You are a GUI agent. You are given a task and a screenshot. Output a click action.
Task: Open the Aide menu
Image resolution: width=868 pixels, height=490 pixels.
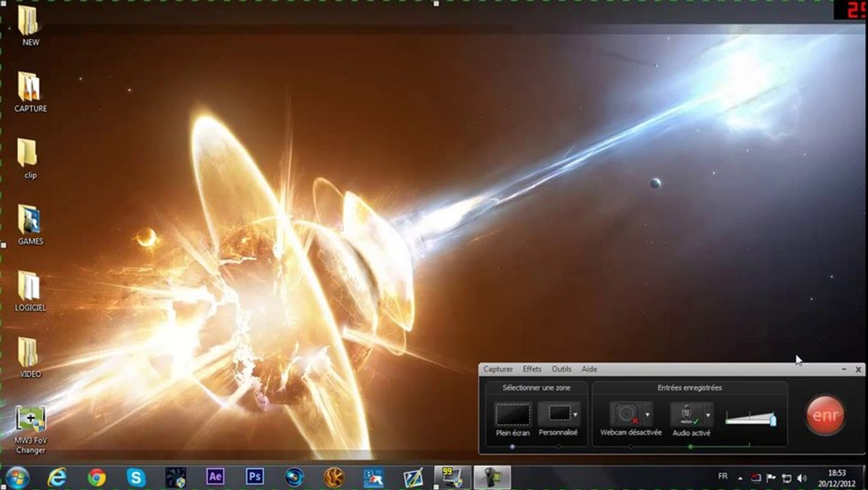[x=589, y=369]
